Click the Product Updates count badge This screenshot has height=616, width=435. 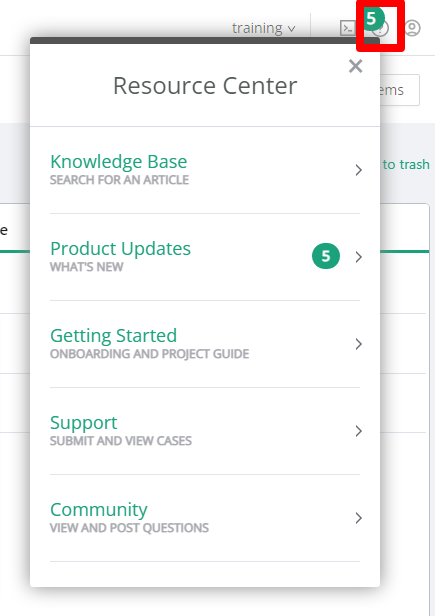click(x=326, y=256)
